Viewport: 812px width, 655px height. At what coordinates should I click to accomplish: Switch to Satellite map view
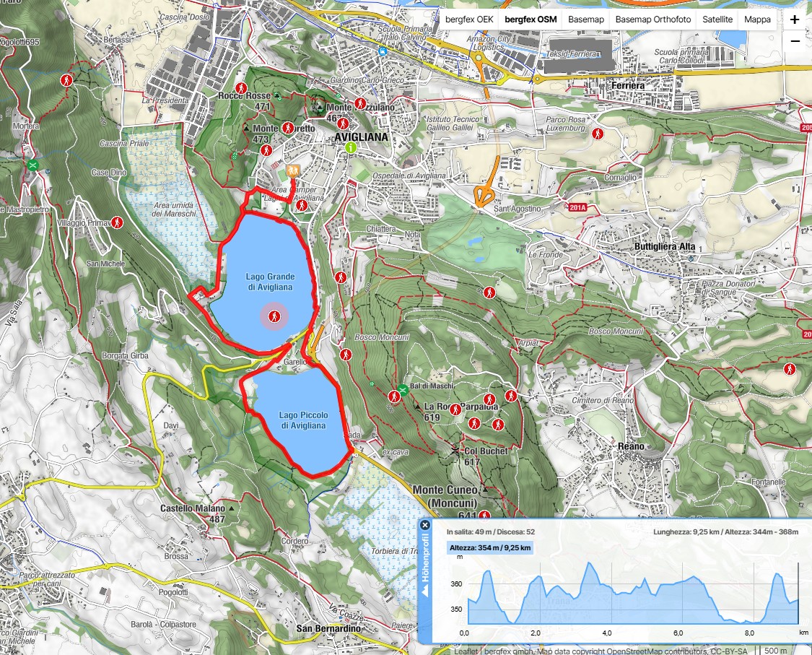click(x=717, y=19)
